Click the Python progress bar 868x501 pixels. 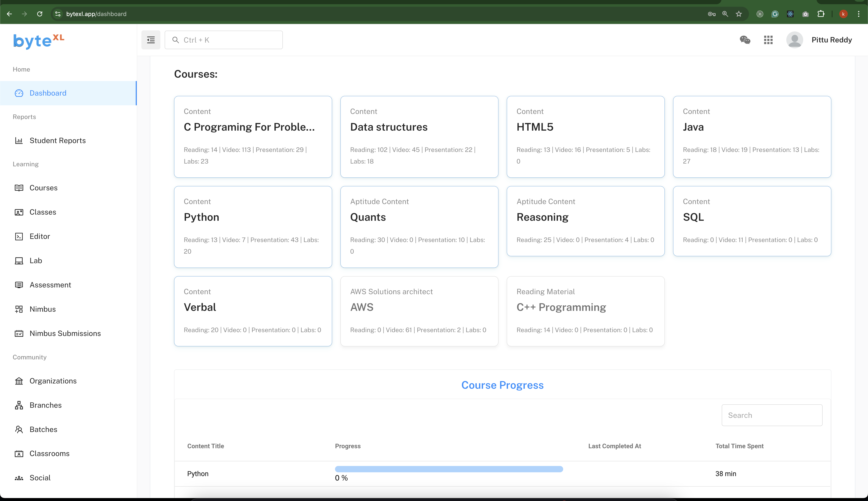point(448,469)
